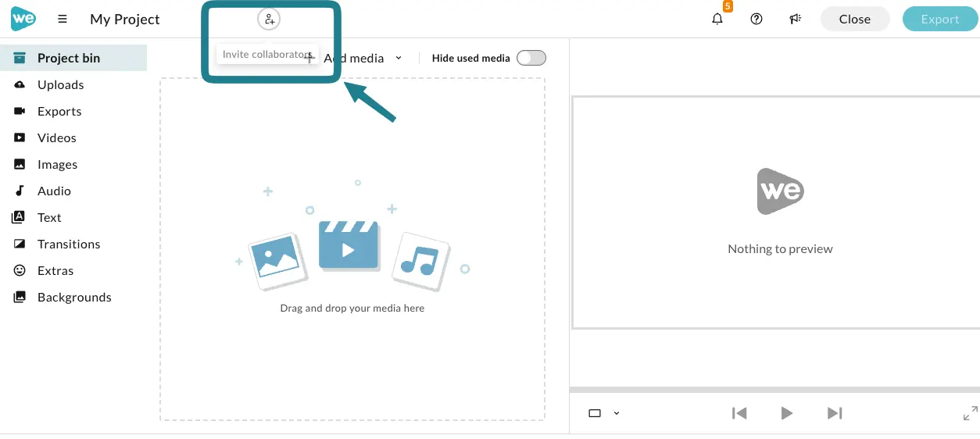Click the Exports camera icon
Screen dimensions: 980x439
(x=20, y=111)
